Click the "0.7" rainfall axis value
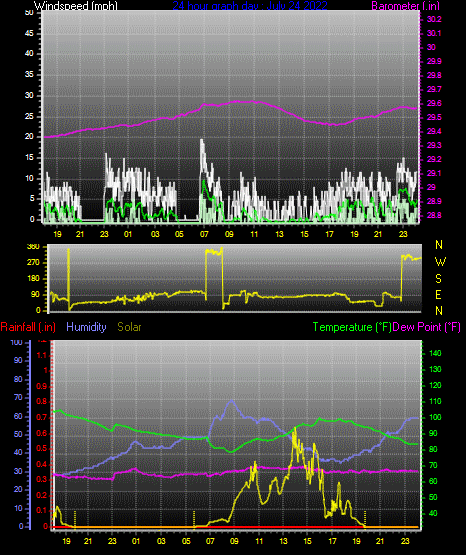Image resolution: width=466 pixels, height=555 pixels. tap(42, 417)
